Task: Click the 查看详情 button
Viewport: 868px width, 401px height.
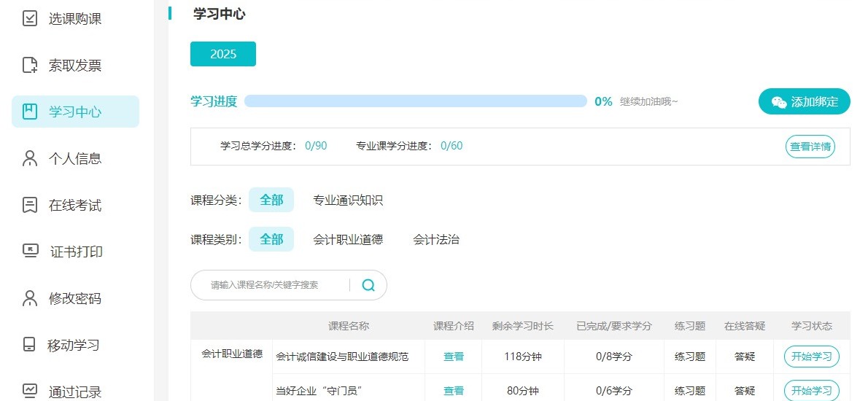Action: (x=810, y=147)
